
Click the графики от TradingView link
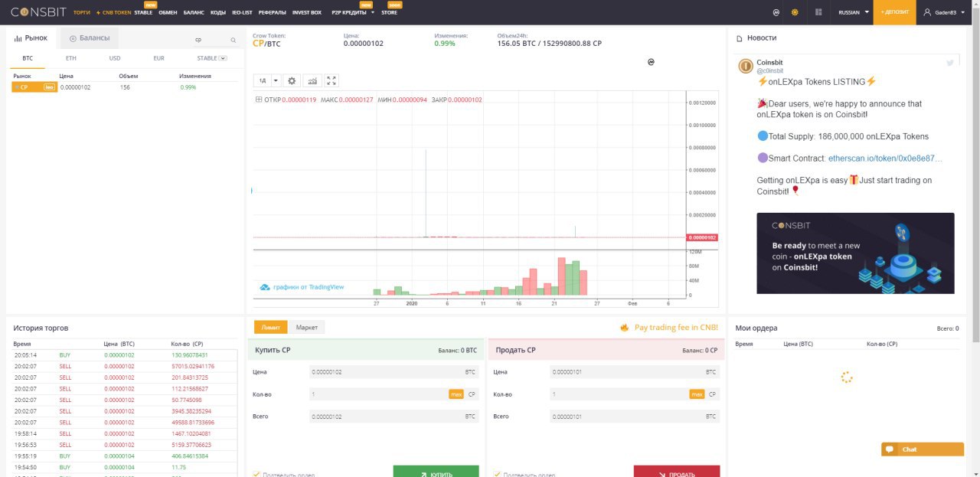click(x=309, y=287)
